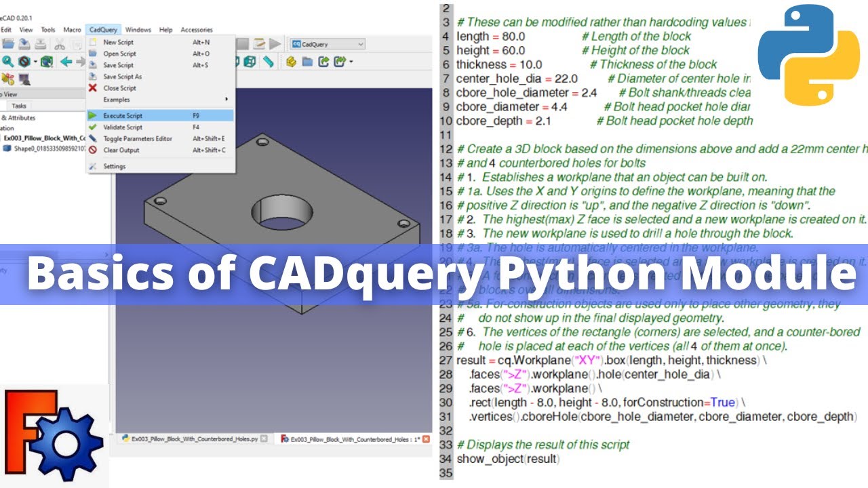Switch to the Tasks tab
The width and height of the screenshot is (868, 488).
(x=19, y=106)
